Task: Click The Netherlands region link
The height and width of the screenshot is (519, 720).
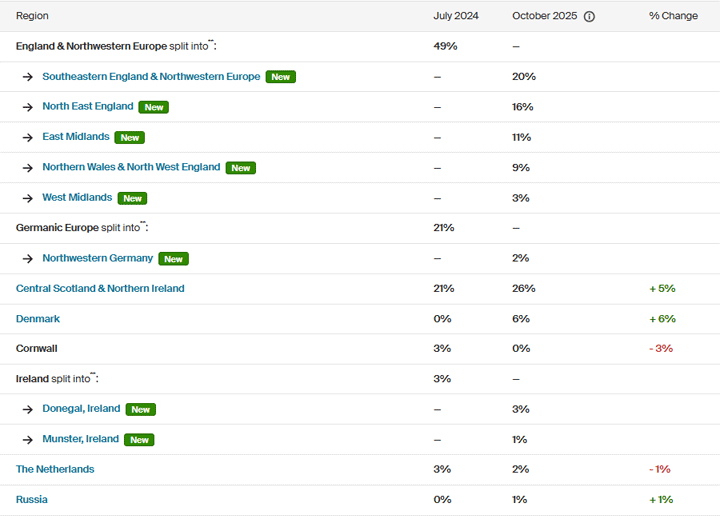Action: pos(55,469)
